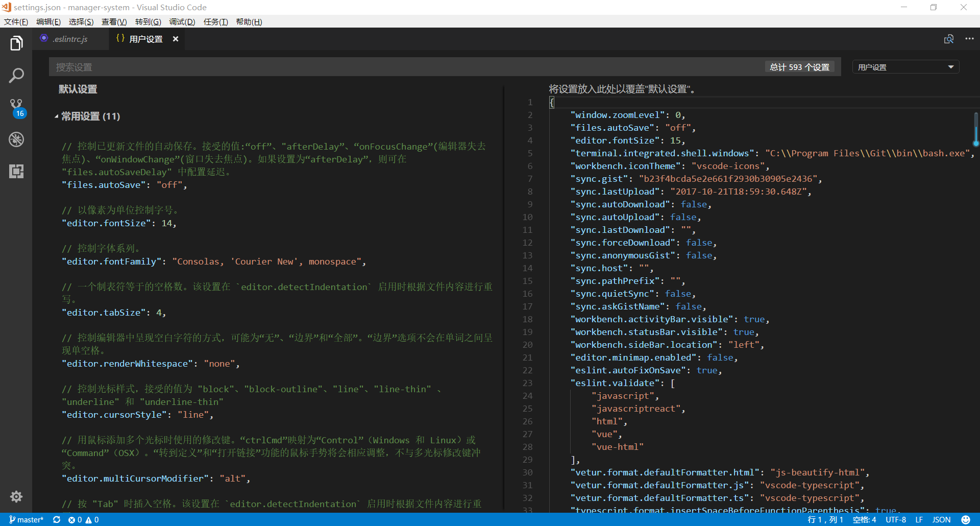Open the 查看(V) menu

click(114, 21)
